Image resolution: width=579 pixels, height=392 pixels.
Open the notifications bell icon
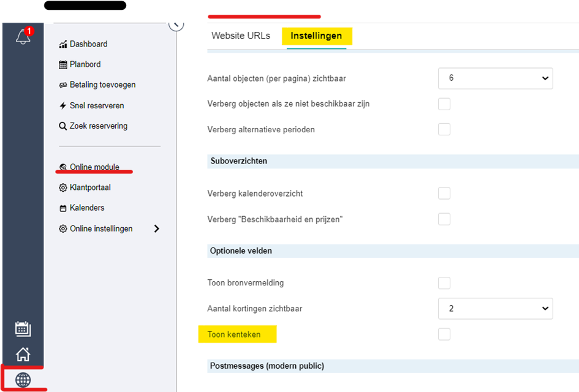(x=23, y=36)
